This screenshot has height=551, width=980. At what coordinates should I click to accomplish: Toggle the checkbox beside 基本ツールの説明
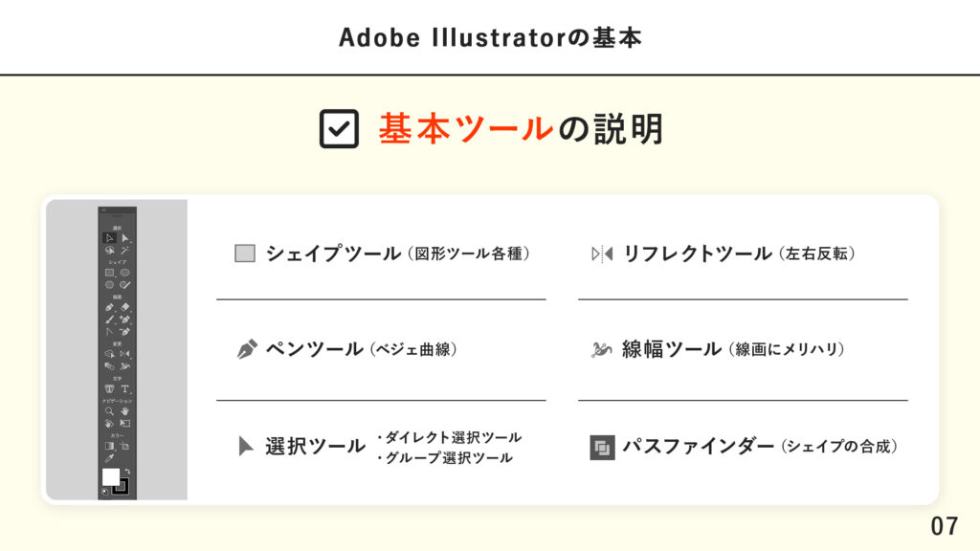pos(338,129)
